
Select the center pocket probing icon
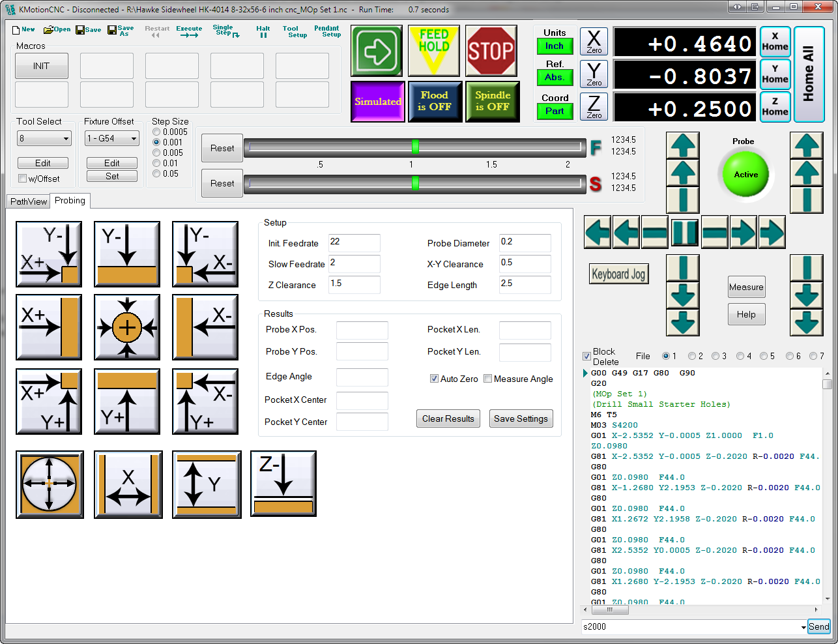click(x=127, y=327)
